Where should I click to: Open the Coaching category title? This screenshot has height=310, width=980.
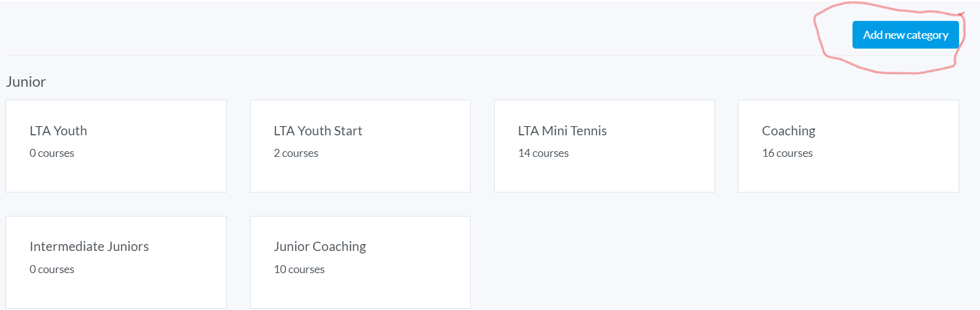[788, 131]
